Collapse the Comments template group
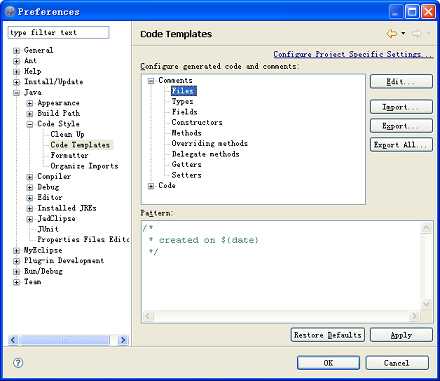Screen dimensions: 440x381 [151, 81]
